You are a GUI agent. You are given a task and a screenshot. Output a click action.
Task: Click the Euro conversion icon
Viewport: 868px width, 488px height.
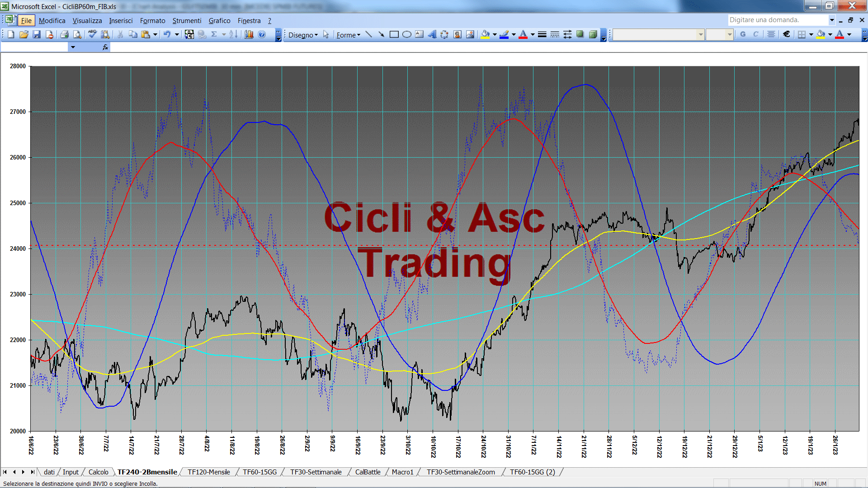pyautogui.click(x=189, y=35)
